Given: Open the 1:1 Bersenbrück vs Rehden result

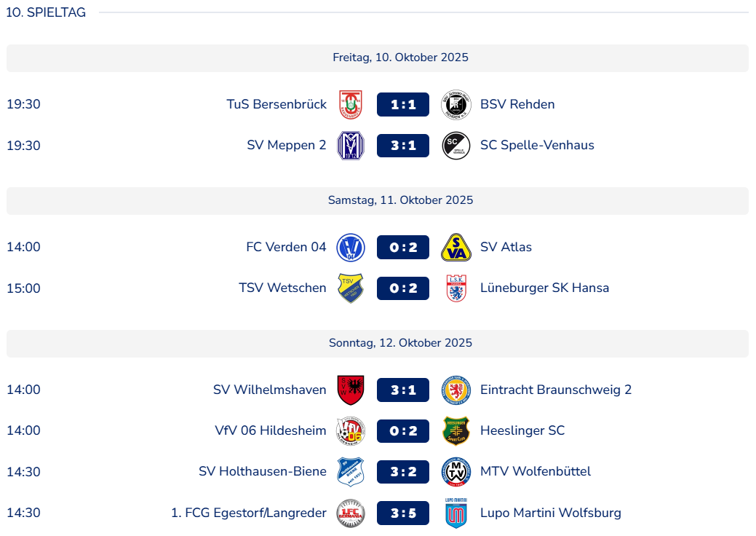Looking at the screenshot, I should 403,105.
